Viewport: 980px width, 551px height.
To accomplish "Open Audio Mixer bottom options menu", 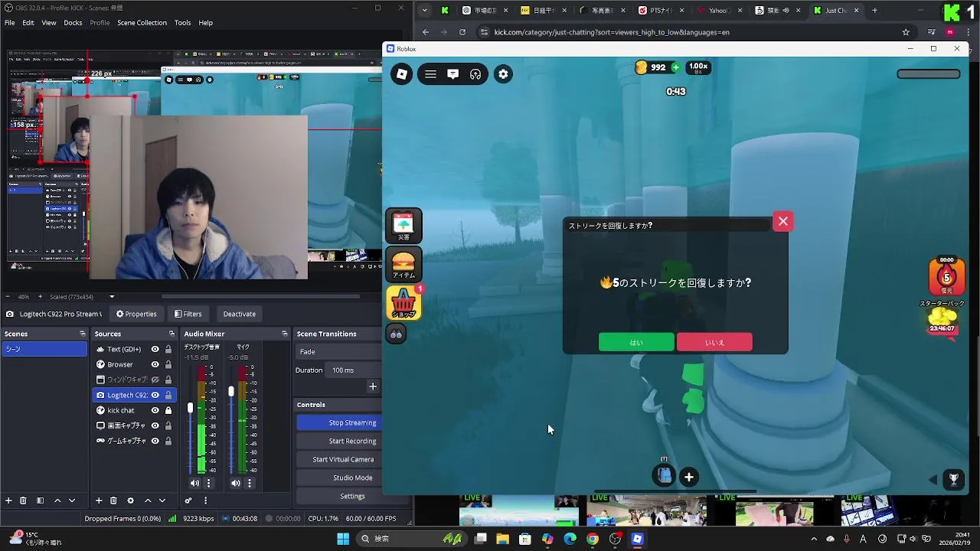I will [205, 500].
